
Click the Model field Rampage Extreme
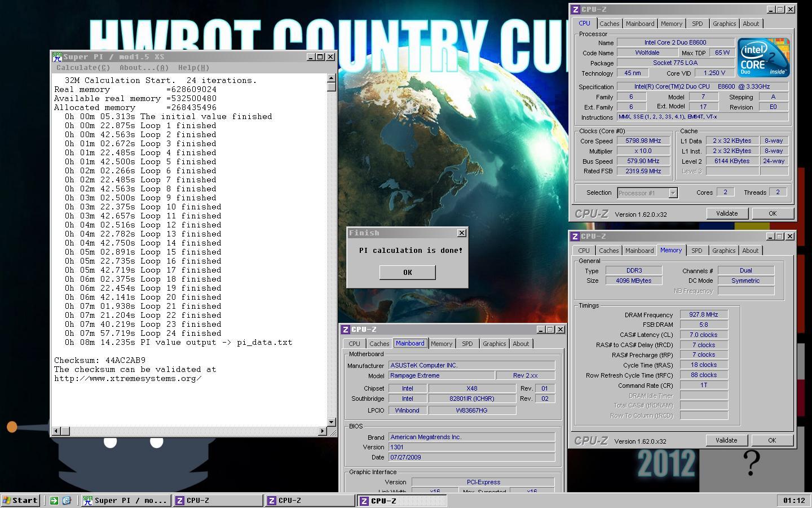point(441,375)
